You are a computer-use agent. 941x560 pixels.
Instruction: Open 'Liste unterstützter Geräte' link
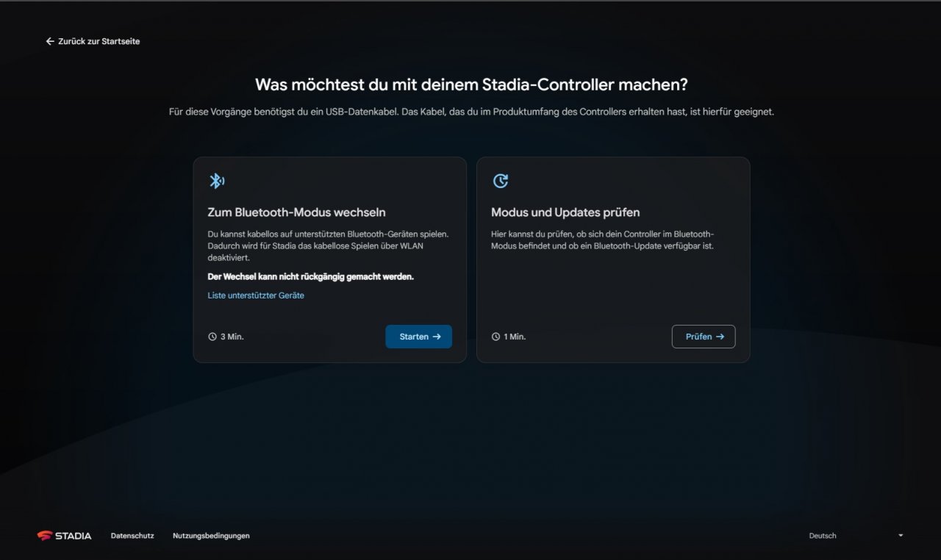pyautogui.click(x=256, y=295)
